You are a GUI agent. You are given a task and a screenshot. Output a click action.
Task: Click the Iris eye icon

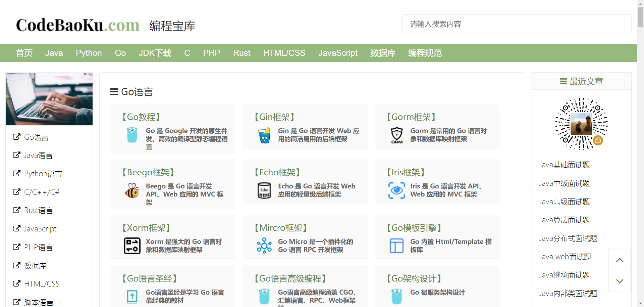(x=397, y=190)
